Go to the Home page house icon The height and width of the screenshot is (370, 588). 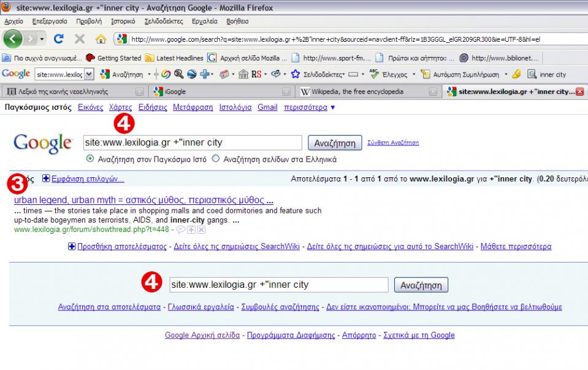[x=101, y=39]
